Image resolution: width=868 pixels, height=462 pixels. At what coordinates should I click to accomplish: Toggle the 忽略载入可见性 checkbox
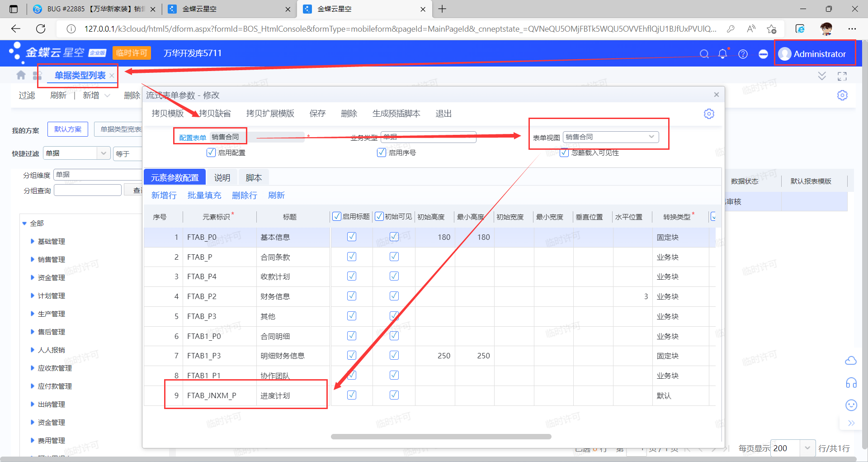(x=564, y=152)
